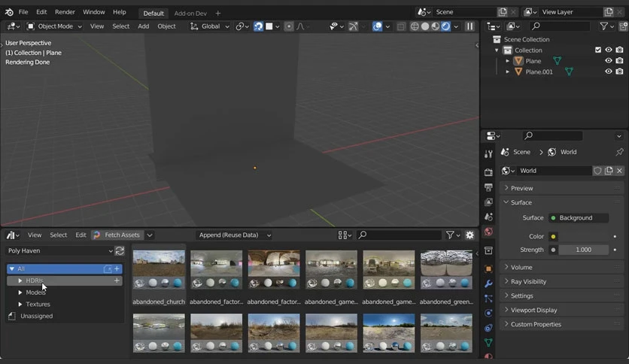This screenshot has height=364, width=629.
Task: Click the Blender logo icon
Action: [9, 12]
